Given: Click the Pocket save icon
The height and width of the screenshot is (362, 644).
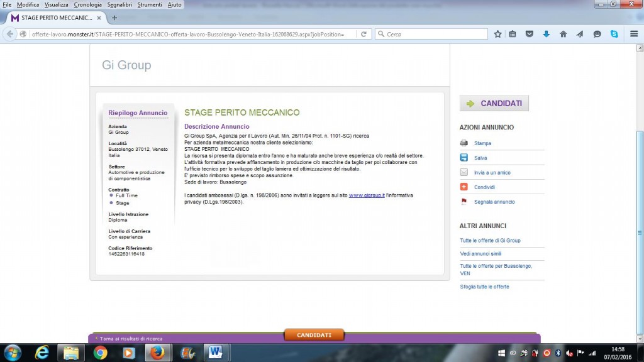Looking at the screenshot, I should (x=530, y=34).
